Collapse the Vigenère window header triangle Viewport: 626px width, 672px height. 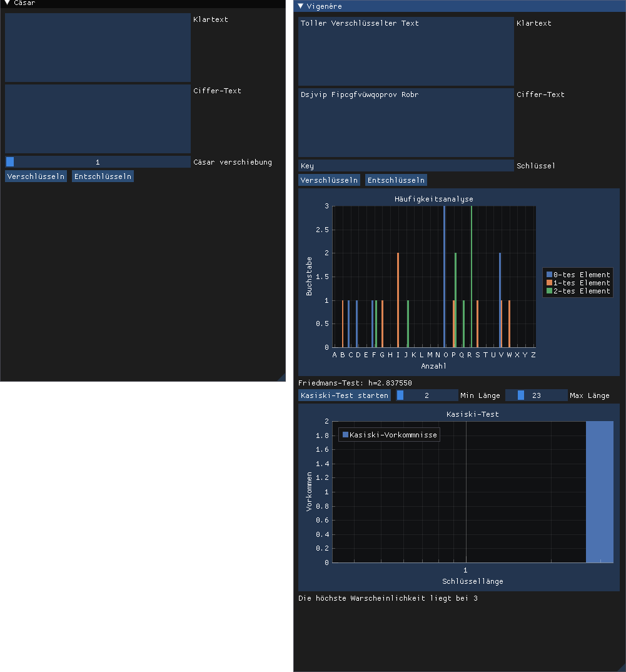tap(301, 6)
